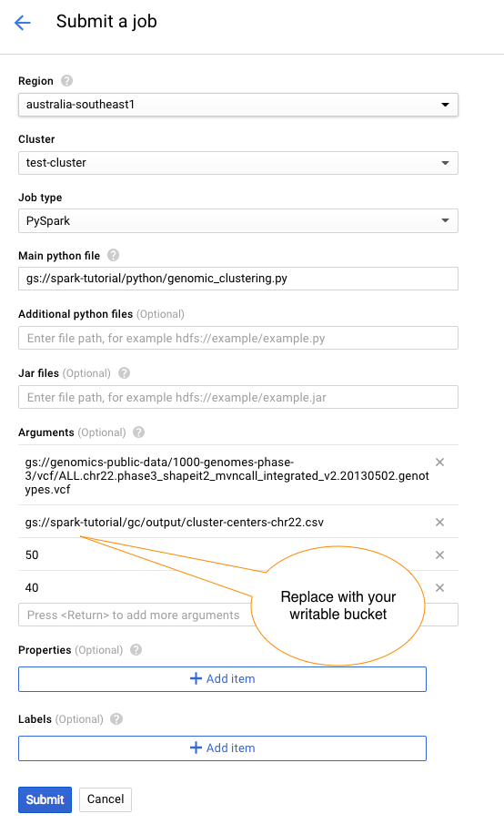Remove the cluster-centers-chr22.csv argument
This screenshot has height=824, width=504.
tap(440, 522)
